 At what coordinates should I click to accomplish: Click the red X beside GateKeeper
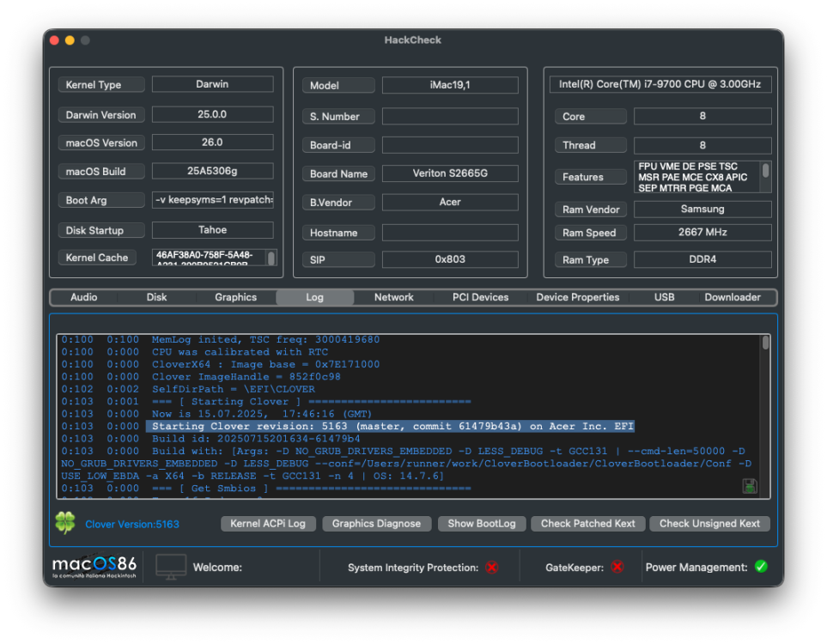[x=617, y=567]
